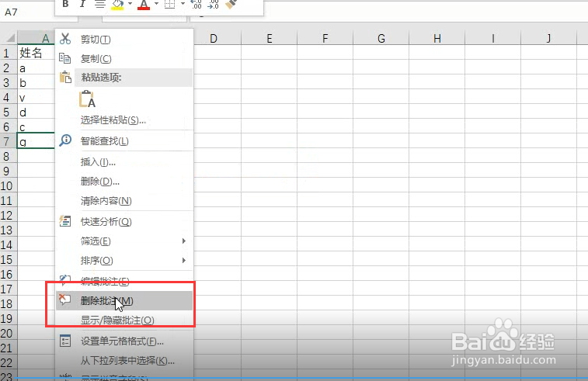588x381 pixels.
Task: Click cell A1 containing 姓名
Action: coord(37,53)
